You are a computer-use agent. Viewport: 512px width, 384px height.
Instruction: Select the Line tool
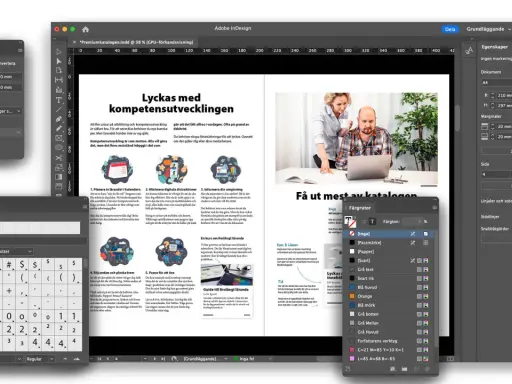pyautogui.click(x=59, y=109)
